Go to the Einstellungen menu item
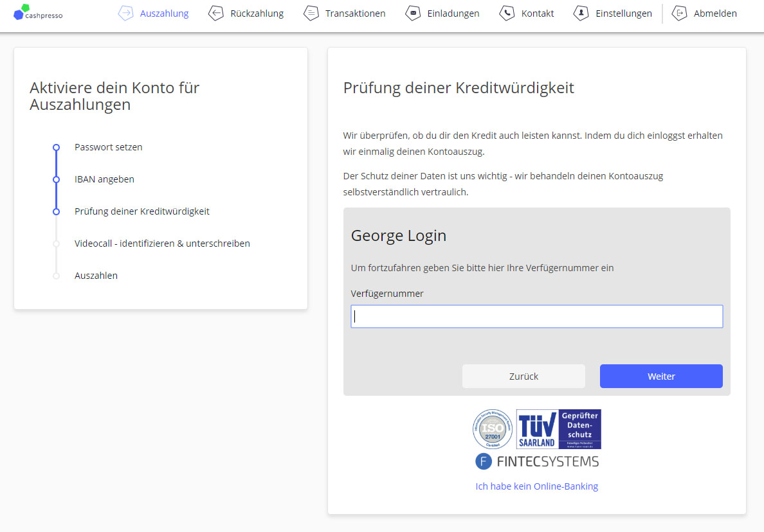764x532 pixels. click(623, 13)
